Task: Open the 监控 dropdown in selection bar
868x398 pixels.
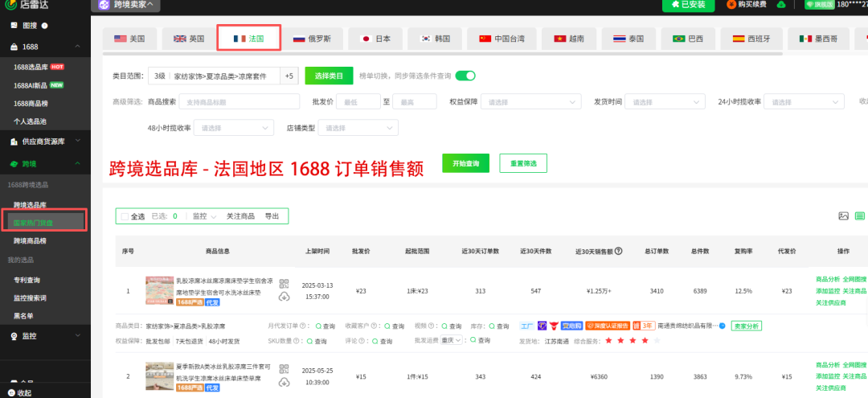Action: click(204, 216)
